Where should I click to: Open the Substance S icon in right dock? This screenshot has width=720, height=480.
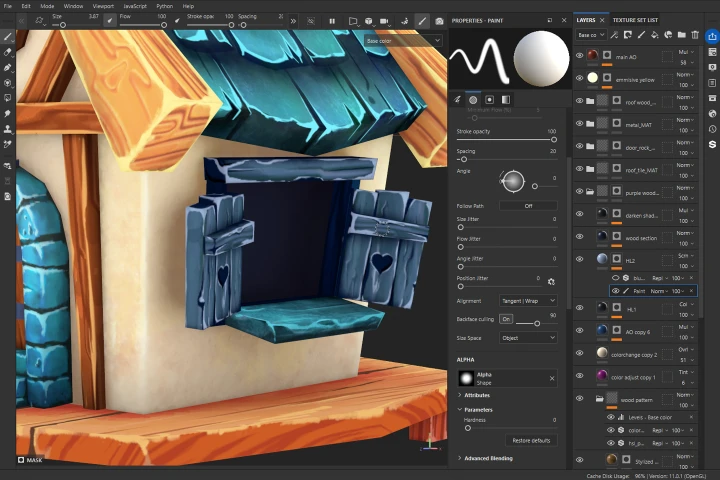point(712,144)
